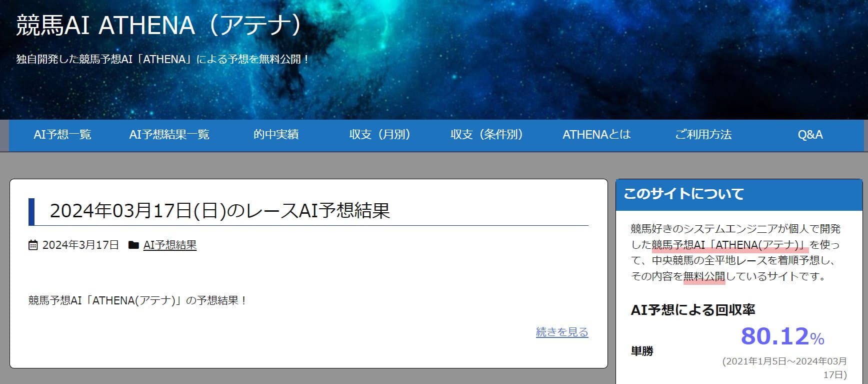
Task: Open the post 2024年03月17日(日)のレースAI予想結果
Action: point(220,211)
